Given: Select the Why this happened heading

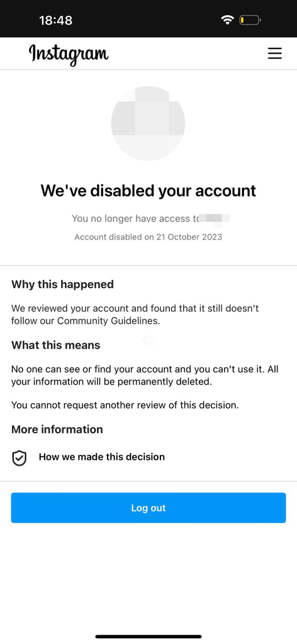Looking at the screenshot, I should click(x=62, y=284).
